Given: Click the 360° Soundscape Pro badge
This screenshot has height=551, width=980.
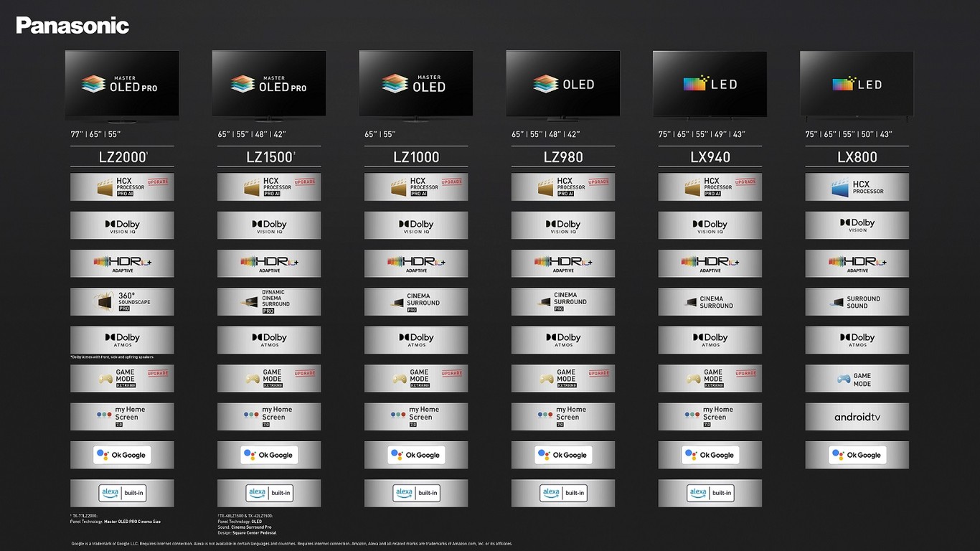Looking at the screenshot, I should [x=122, y=302].
